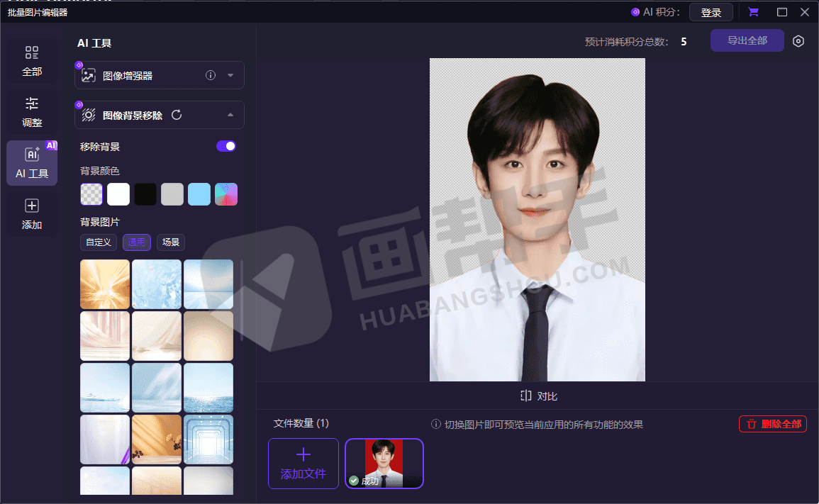Click the 图像增强器 info icon

[211, 75]
